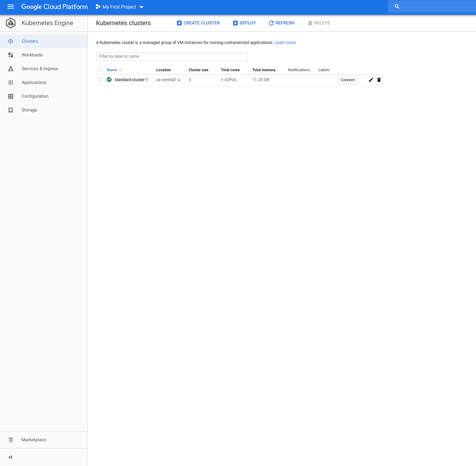Screen dimensions: 476x466
Task: Click the Kubernetes clusters page heading
Action: [x=123, y=23]
